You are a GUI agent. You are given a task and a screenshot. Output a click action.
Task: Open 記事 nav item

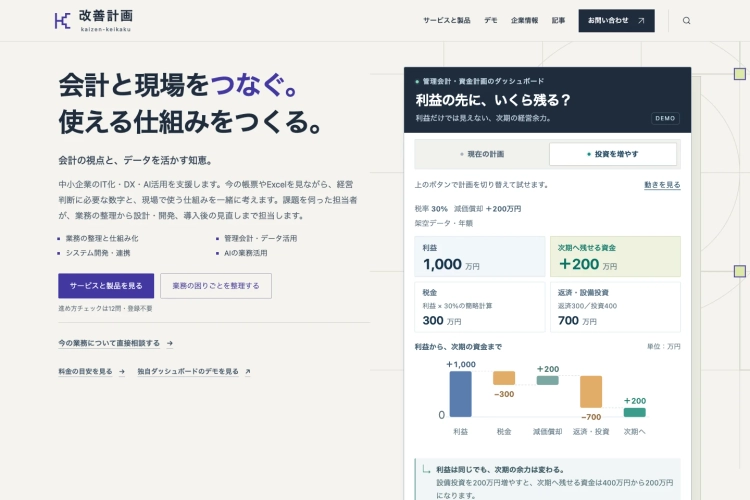(558, 21)
